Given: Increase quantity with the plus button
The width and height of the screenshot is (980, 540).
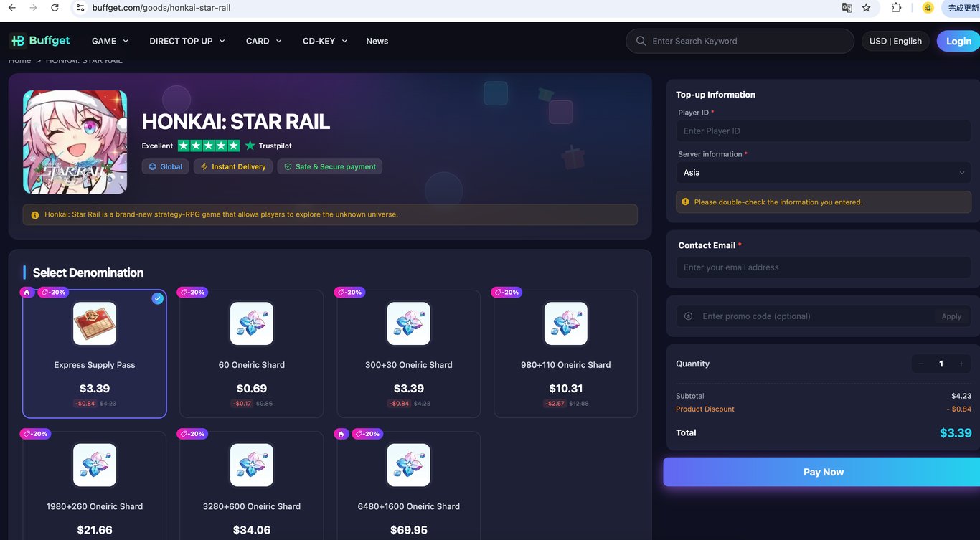Looking at the screenshot, I should pos(961,364).
